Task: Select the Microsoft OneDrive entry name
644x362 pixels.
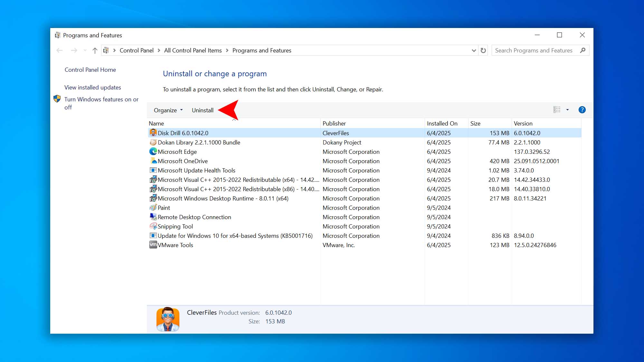Action: click(x=183, y=161)
